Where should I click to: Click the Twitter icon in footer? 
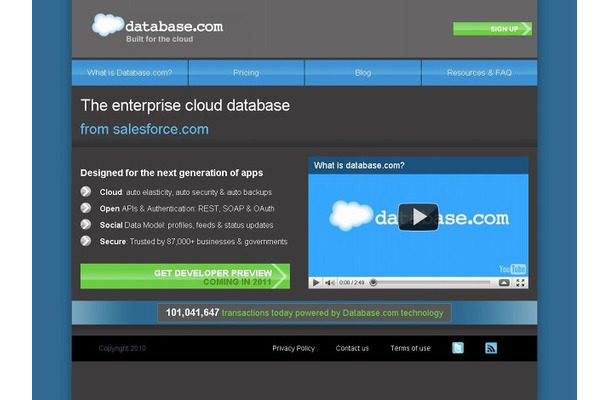click(458, 348)
